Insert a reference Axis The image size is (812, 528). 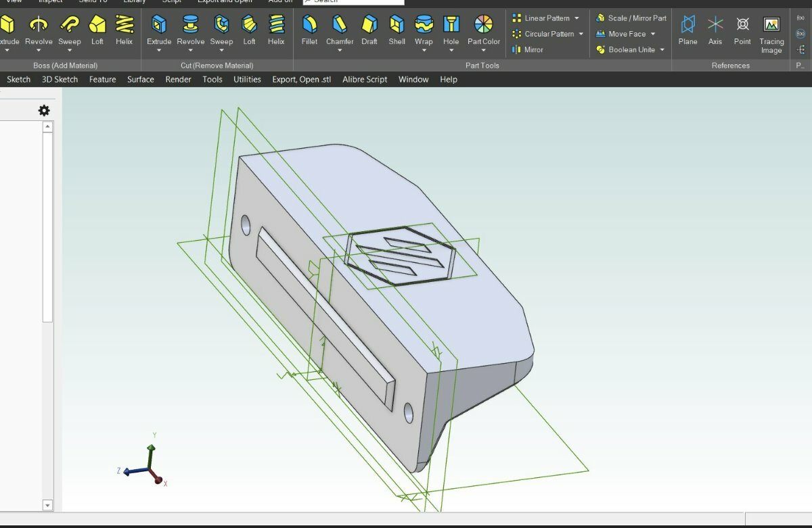tap(715, 30)
